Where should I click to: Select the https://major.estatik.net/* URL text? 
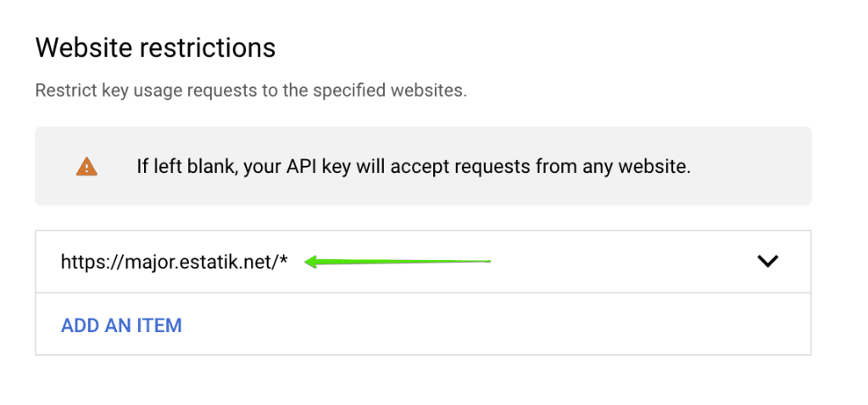point(175,262)
